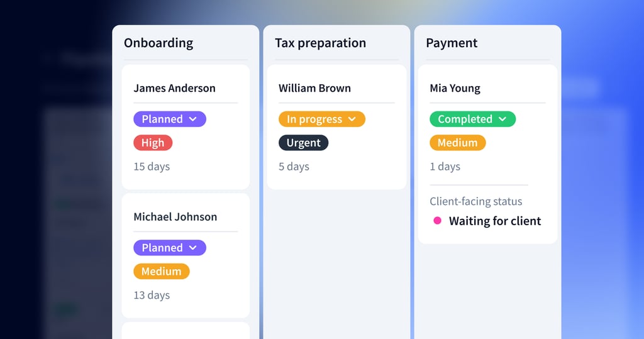Screen dimensions: 644x339
Task: Click the Urgent priority tag
Action: point(303,143)
